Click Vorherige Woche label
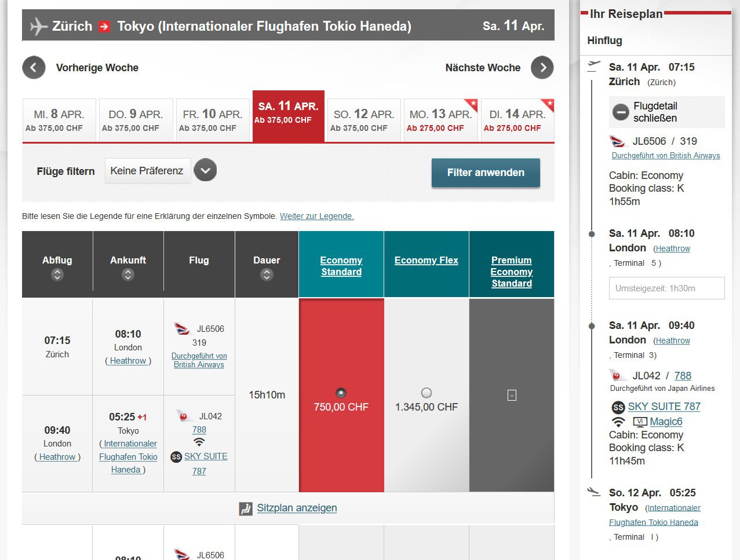This screenshot has width=740, height=560. pyautogui.click(x=97, y=68)
